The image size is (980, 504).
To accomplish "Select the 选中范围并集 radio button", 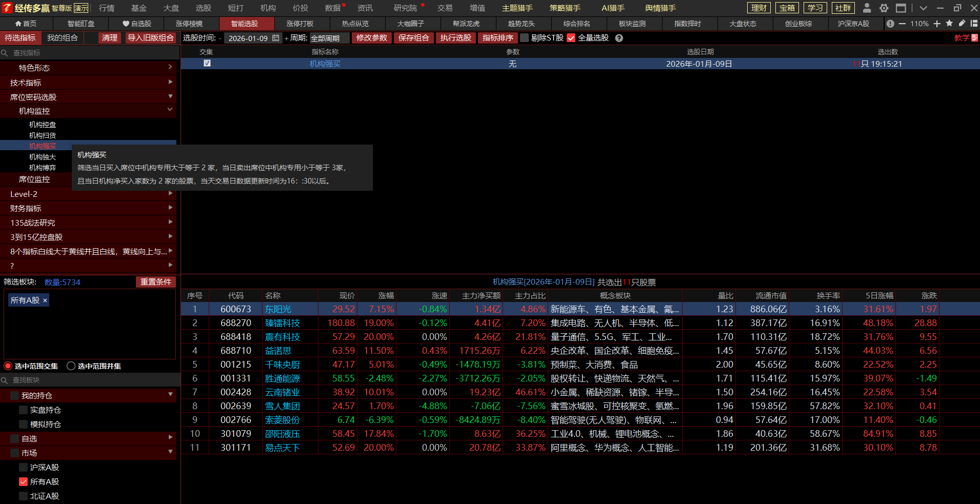I will point(71,366).
